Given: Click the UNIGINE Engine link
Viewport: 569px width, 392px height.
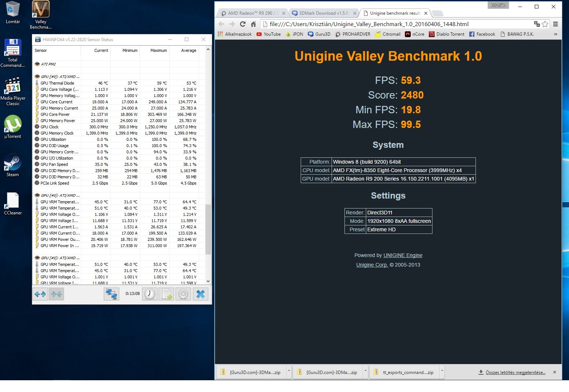Looking at the screenshot, I should coord(403,255).
